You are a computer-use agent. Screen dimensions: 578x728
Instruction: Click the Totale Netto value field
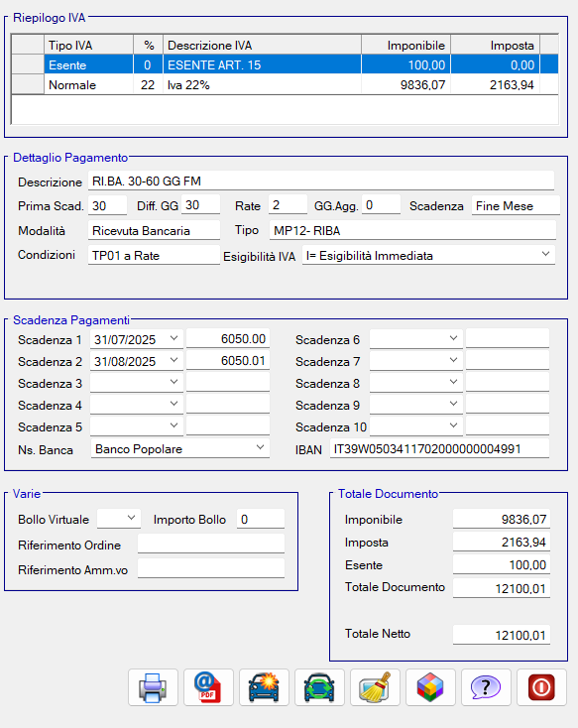coord(502,635)
